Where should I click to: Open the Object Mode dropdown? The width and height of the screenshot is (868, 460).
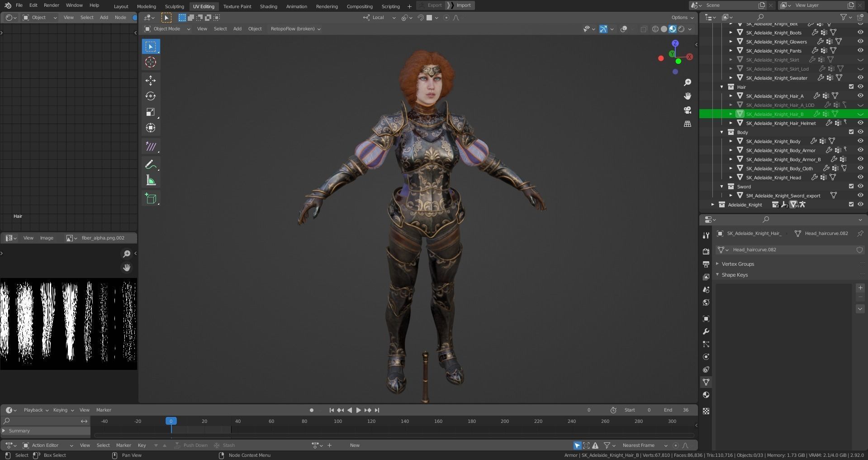click(167, 29)
